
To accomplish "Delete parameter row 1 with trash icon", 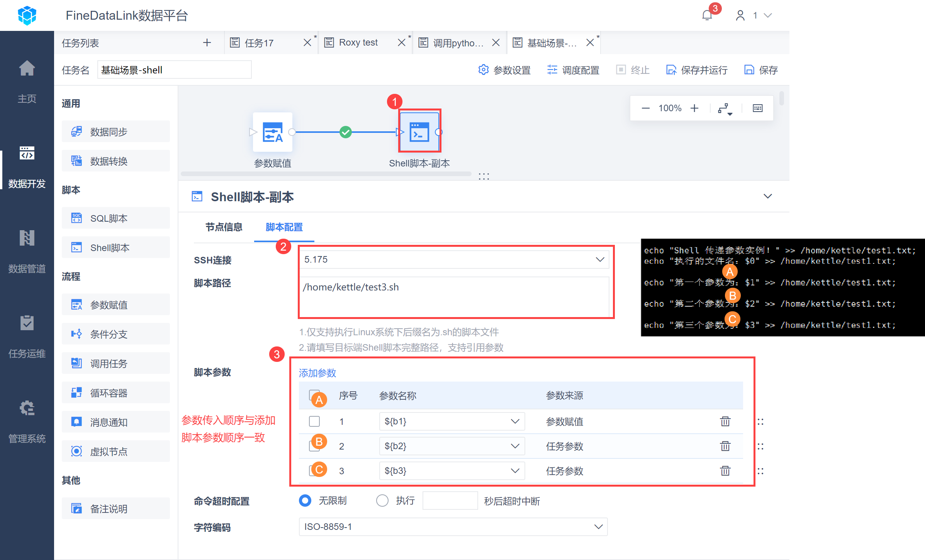I will click(x=725, y=421).
